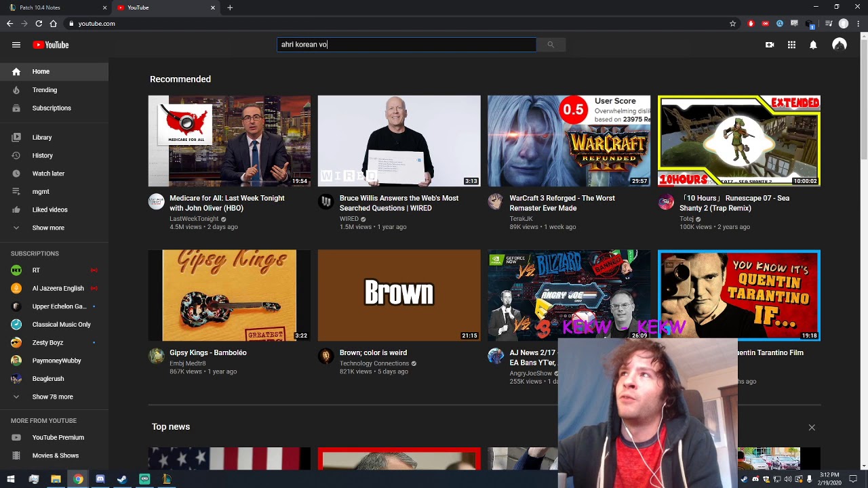Screen dimensions: 868x488
Task: Open YouTube Premium in the sidebar
Action: pyautogui.click(x=54, y=437)
